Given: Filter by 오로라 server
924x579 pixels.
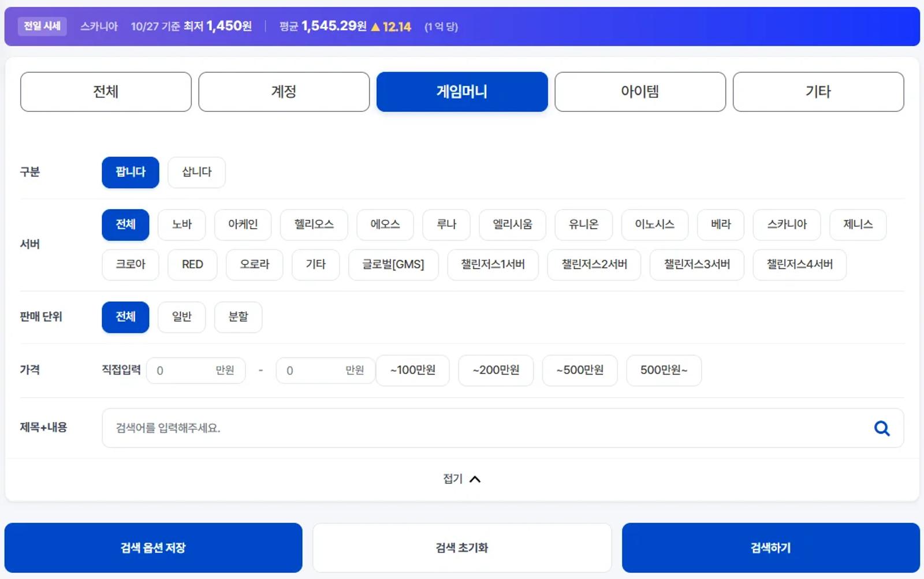Looking at the screenshot, I should [255, 265].
